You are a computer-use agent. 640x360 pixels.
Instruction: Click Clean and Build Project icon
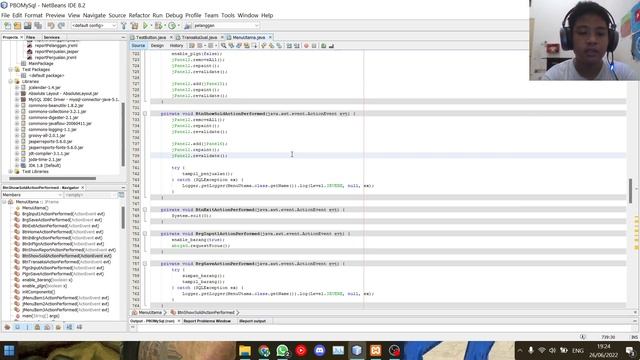point(134,26)
